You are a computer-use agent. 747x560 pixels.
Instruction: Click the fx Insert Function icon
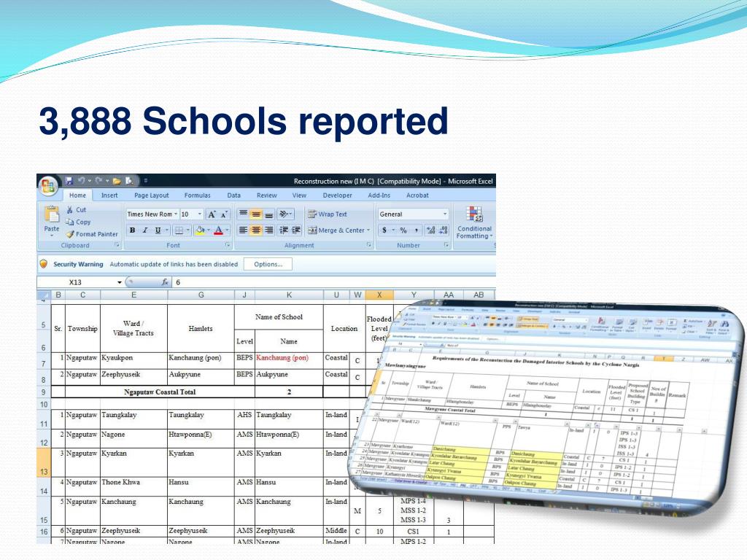pyautogui.click(x=165, y=282)
